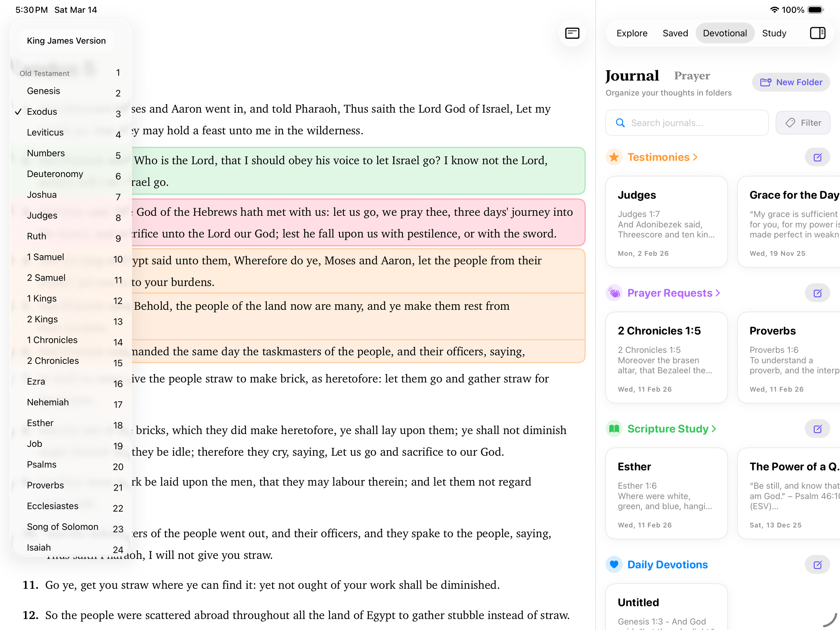Click the Daily Devotions heart icon

[x=614, y=564]
